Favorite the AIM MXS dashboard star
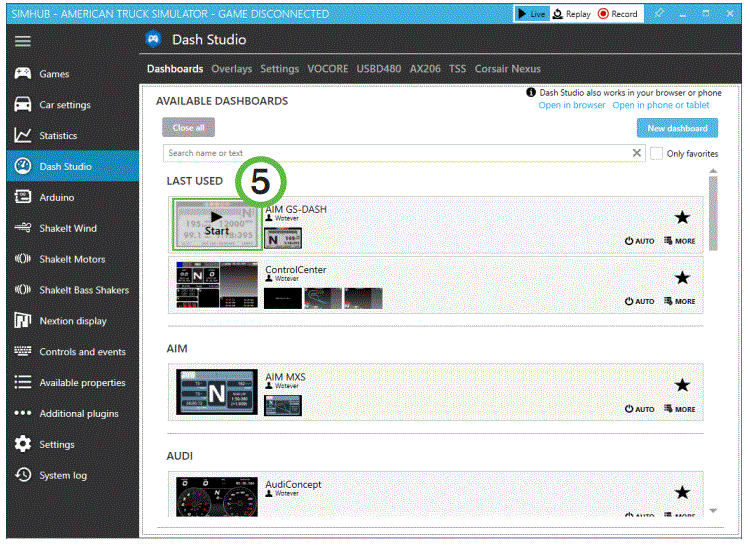 [x=682, y=385]
